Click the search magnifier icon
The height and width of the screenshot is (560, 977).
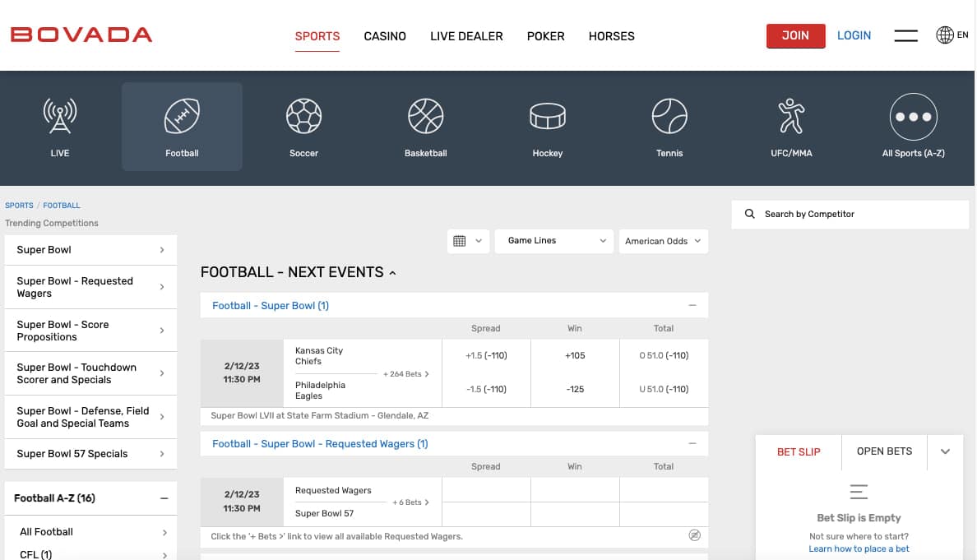(749, 214)
